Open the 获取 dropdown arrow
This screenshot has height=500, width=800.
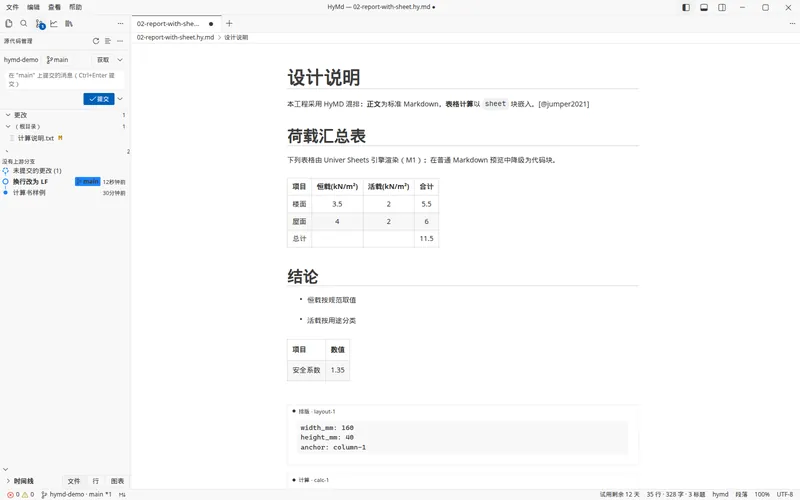(x=120, y=60)
